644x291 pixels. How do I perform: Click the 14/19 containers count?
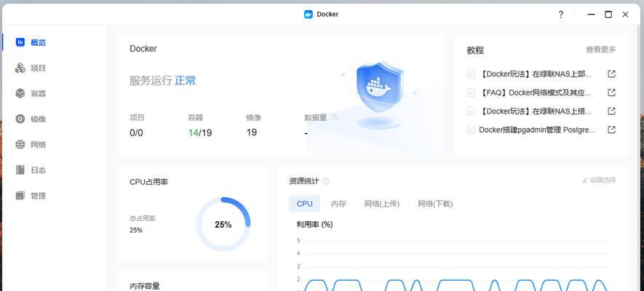(200, 133)
